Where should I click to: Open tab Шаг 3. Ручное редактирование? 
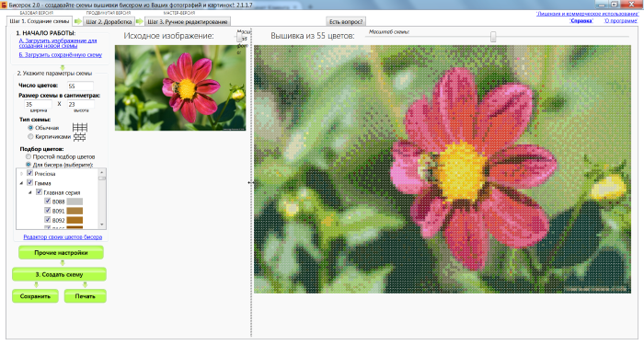coord(188,21)
